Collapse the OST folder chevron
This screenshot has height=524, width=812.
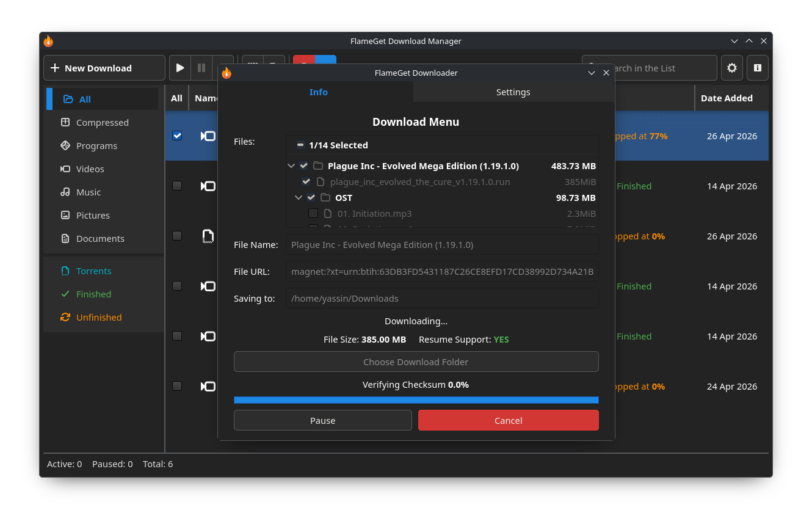click(299, 197)
